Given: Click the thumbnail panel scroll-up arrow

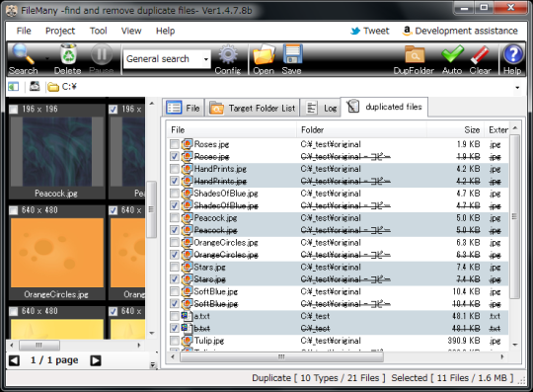Looking at the screenshot, I should click(x=152, y=103).
